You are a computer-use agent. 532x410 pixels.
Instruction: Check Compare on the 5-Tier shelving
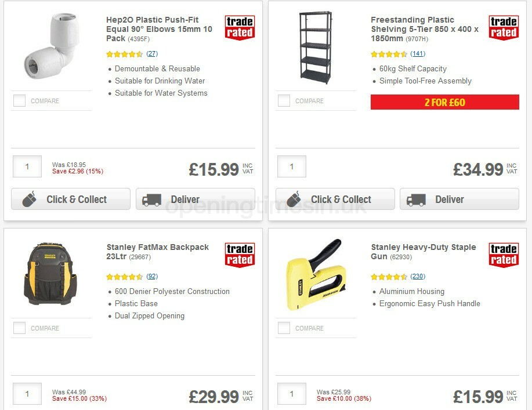pos(284,100)
